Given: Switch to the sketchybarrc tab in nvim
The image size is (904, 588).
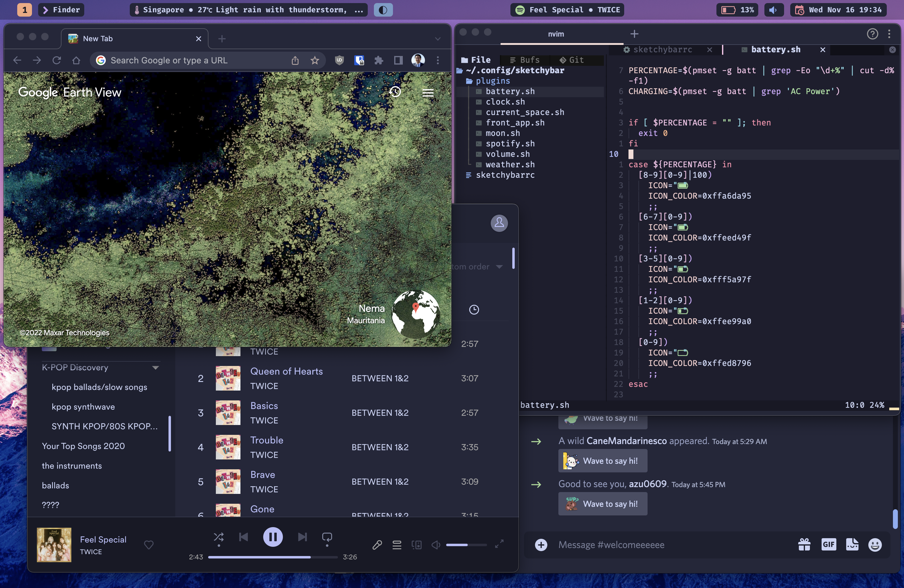Looking at the screenshot, I should (x=663, y=50).
